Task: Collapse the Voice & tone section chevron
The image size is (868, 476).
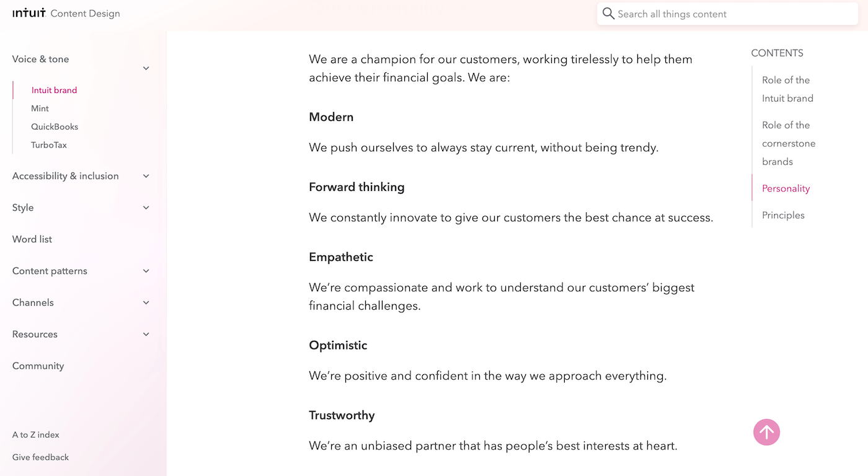Action: click(x=146, y=68)
